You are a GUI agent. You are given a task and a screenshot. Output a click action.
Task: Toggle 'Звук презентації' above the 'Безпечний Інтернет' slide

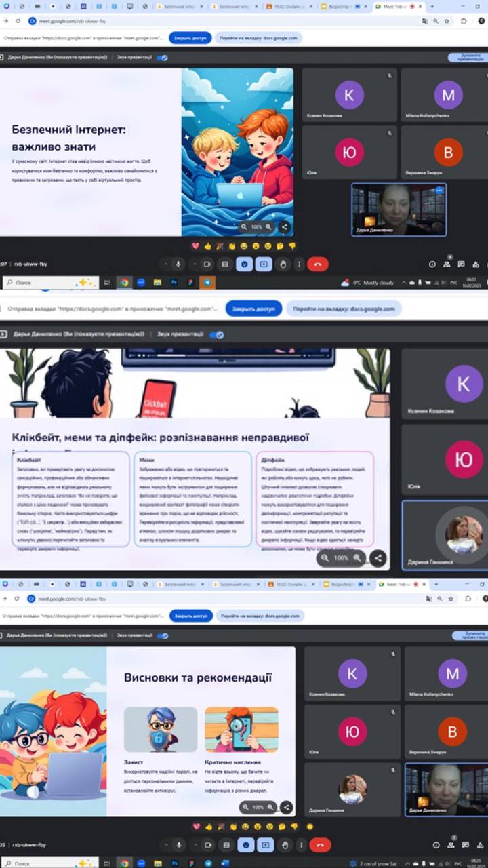point(162,58)
